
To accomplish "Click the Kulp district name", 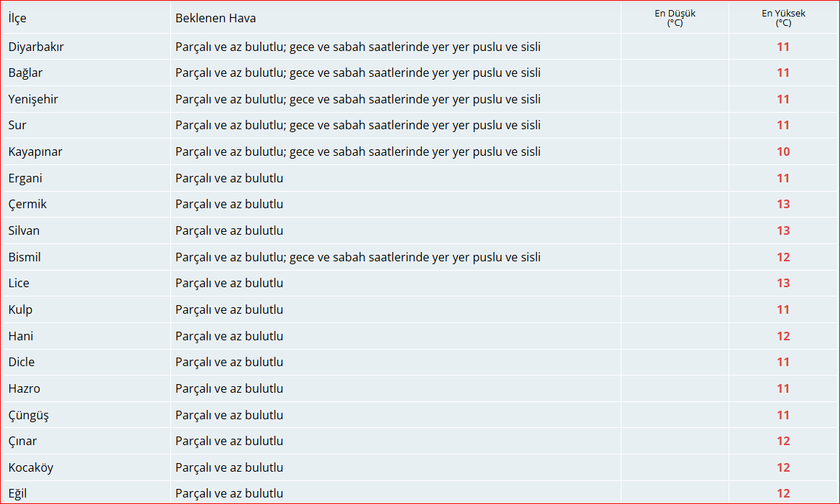I will coord(20,309).
